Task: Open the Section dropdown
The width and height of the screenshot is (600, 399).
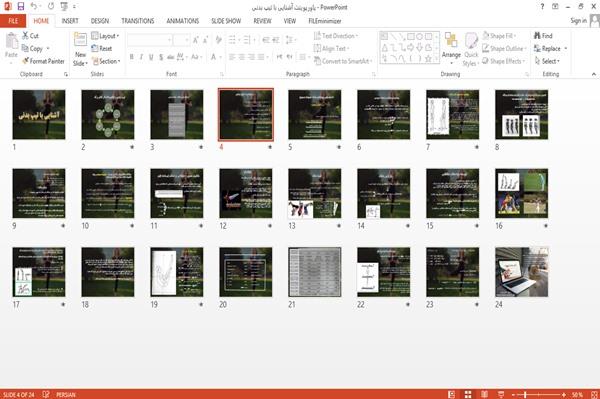Action: [106, 61]
